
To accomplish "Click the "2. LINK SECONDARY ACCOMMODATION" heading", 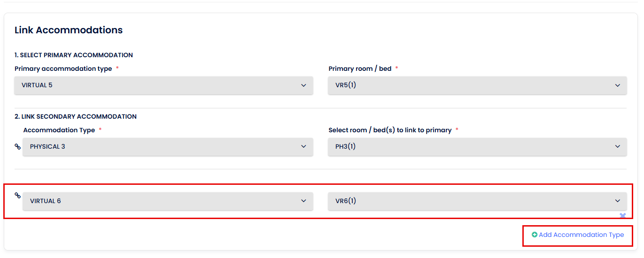I will point(76,117).
